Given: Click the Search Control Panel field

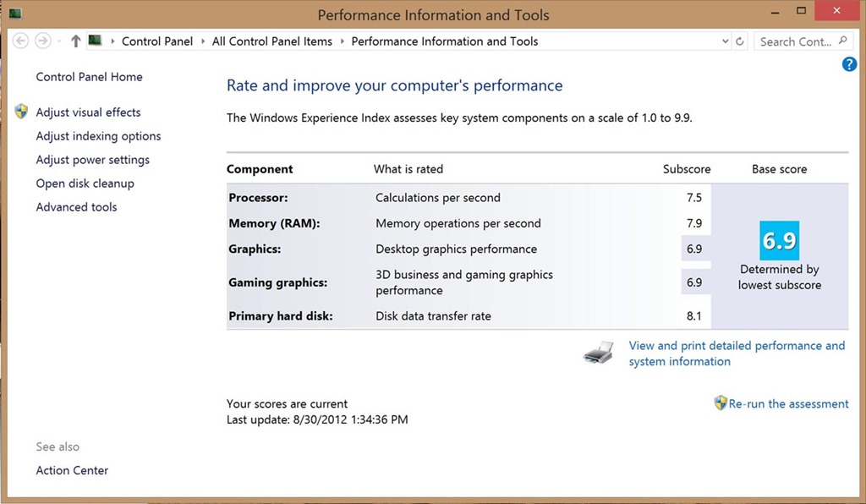Looking at the screenshot, I should click(x=803, y=41).
